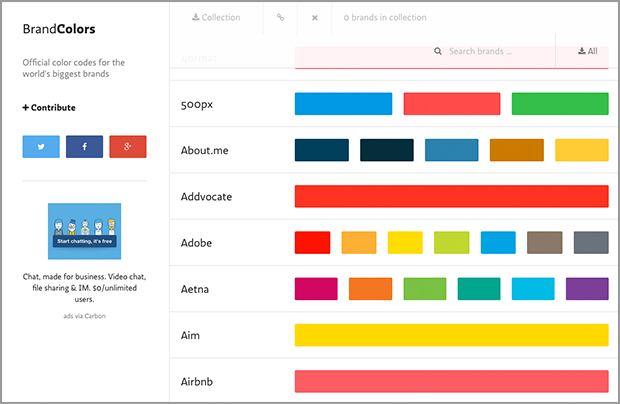The height and width of the screenshot is (404, 620).
Task: Click the '0 brands in collection' text
Action: 385,17
